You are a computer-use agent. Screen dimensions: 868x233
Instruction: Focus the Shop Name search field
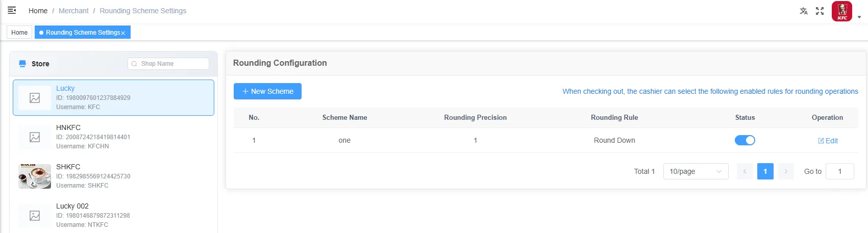168,64
